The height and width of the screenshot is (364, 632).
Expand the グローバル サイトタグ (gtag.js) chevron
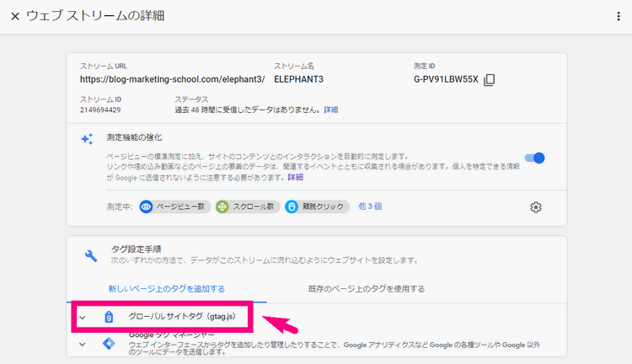point(83,318)
